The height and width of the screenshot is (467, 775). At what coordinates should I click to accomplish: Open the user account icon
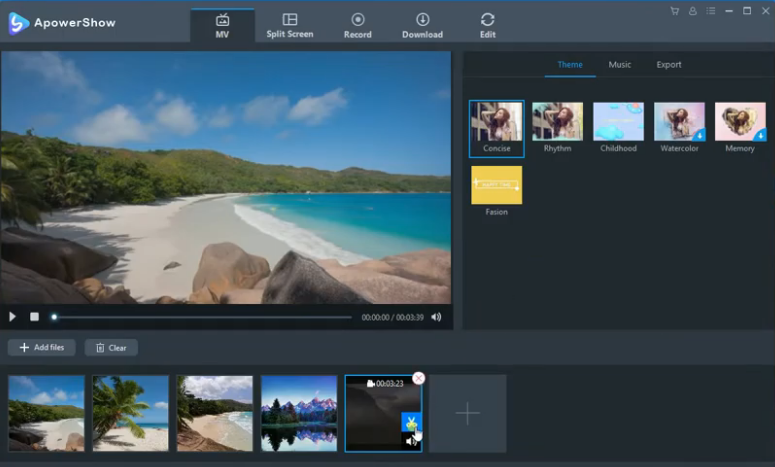[x=692, y=11]
